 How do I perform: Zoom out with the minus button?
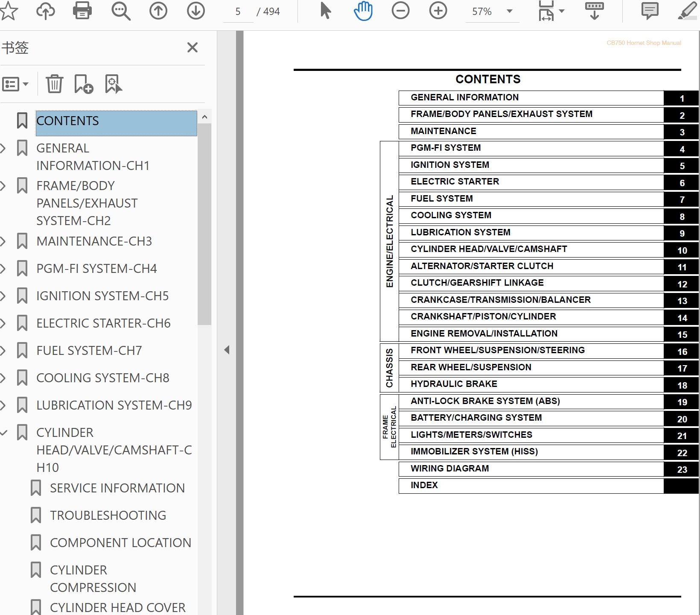click(x=400, y=11)
